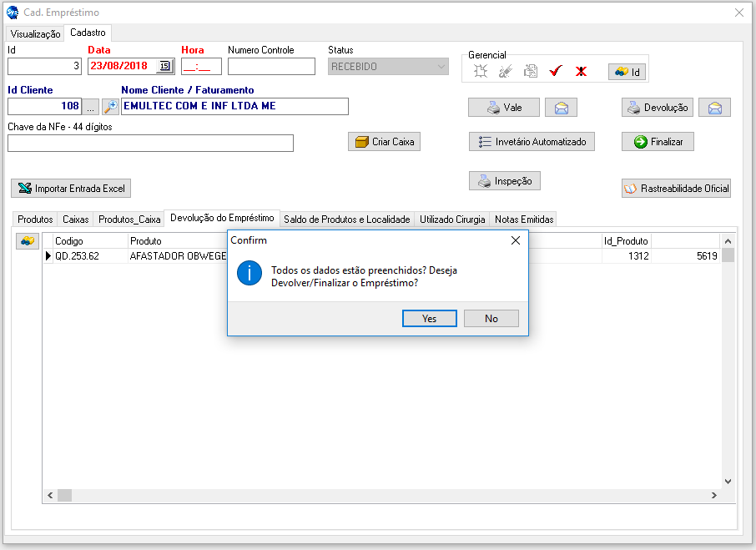This screenshot has height=550, width=756.
Task: Click the email icon next to Vale
Action: [562, 108]
